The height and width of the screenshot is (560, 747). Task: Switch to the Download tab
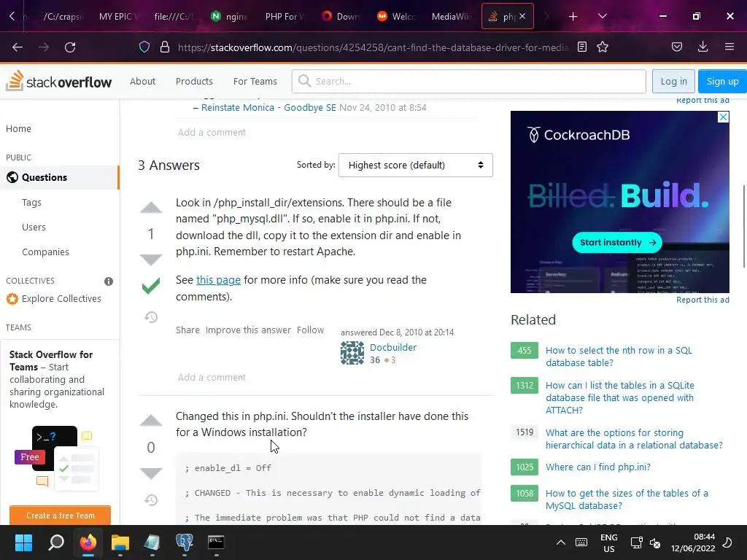340,17
